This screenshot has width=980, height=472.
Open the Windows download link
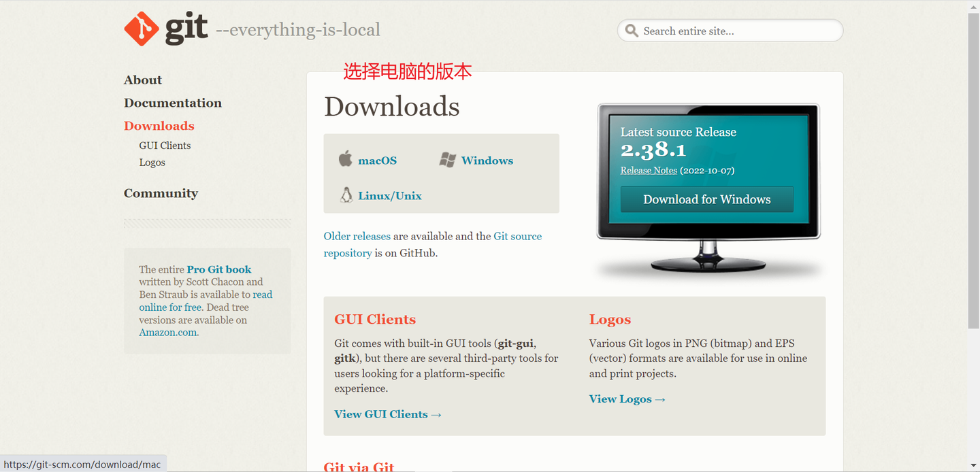(x=487, y=161)
